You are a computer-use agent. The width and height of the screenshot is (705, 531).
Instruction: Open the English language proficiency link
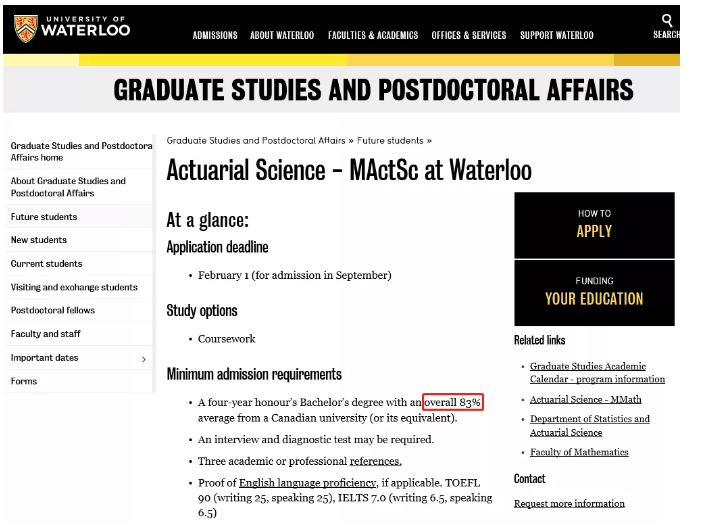point(308,483)
